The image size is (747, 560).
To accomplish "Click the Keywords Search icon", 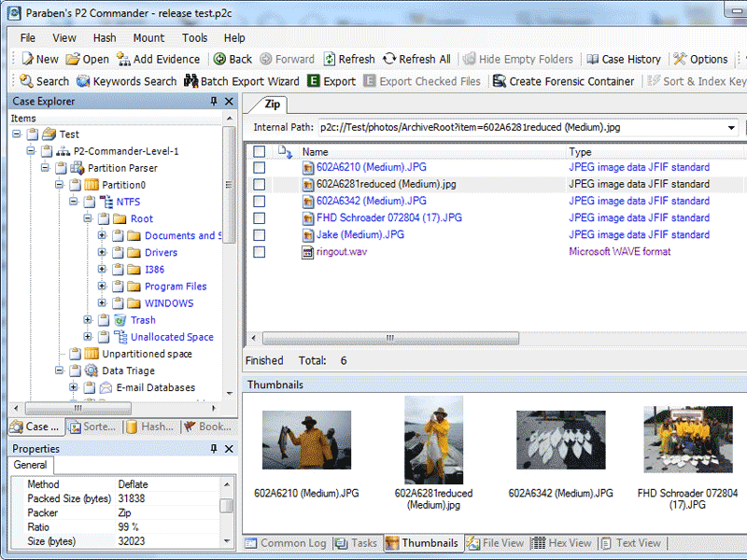I will pos(84,81).
